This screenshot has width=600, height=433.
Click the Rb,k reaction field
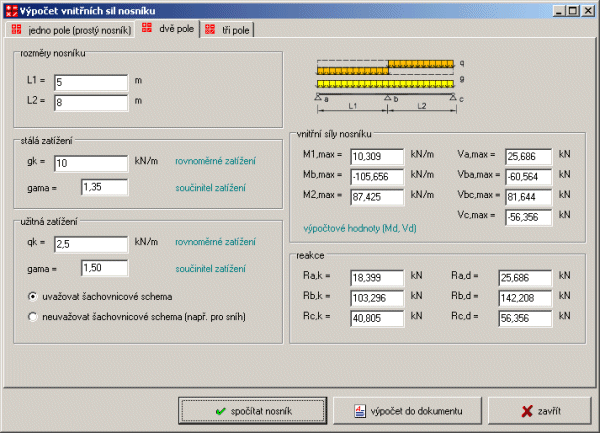pyautogui.click(x=377, y=298)
